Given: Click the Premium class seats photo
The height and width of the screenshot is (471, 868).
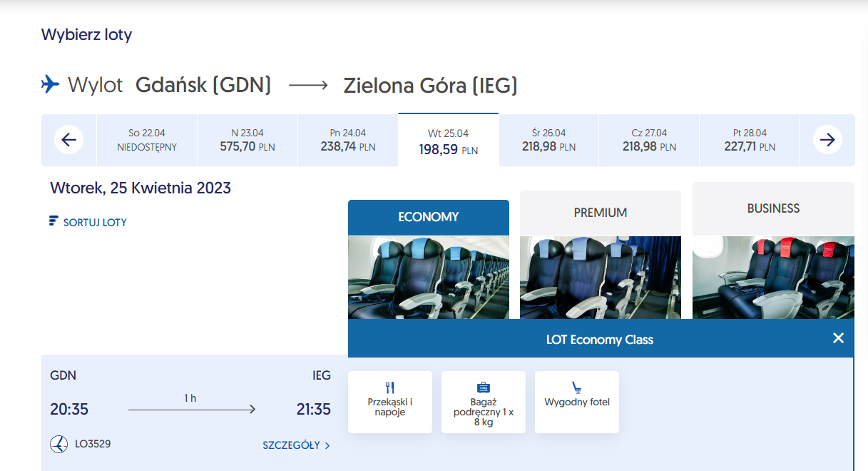Looking at the screenshot, I should coord(601,277).
